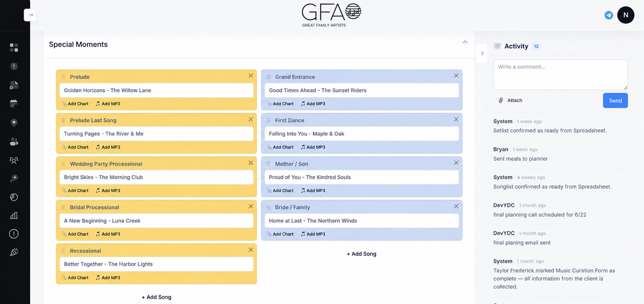Add MP3 to the Bridal Processional card
This screenshot has height=304, width=644.
point(108,234)
